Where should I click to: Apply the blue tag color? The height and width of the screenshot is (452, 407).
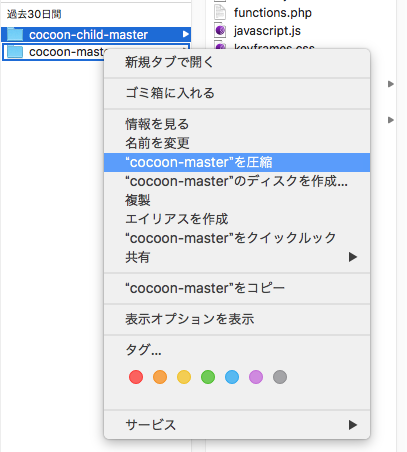(232, 377)
